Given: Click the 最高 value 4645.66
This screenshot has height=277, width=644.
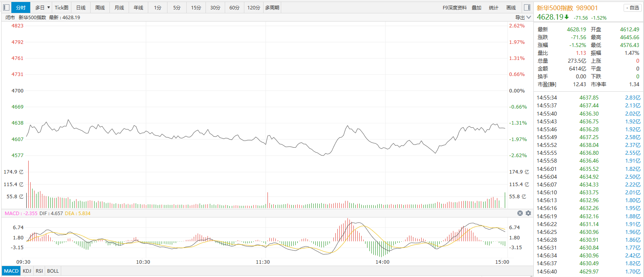Looking at the screenshot, I should click(629, 37).
